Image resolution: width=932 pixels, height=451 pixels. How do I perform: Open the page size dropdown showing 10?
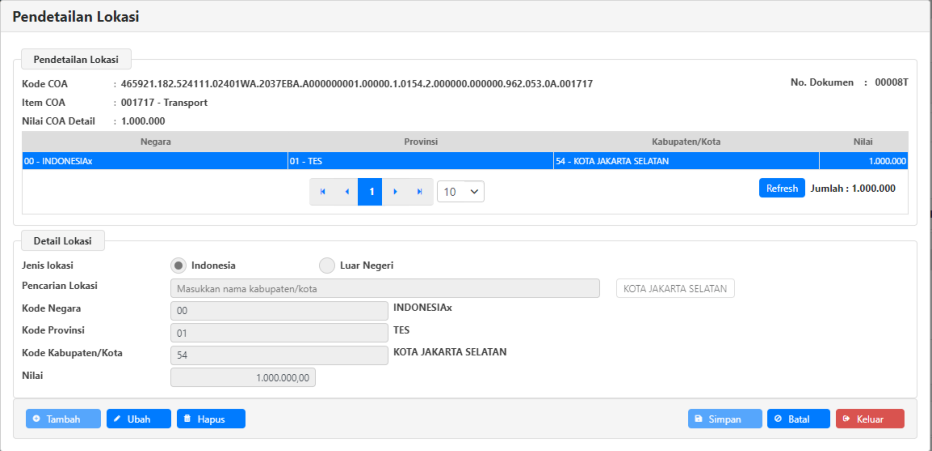tap(460, 191)
